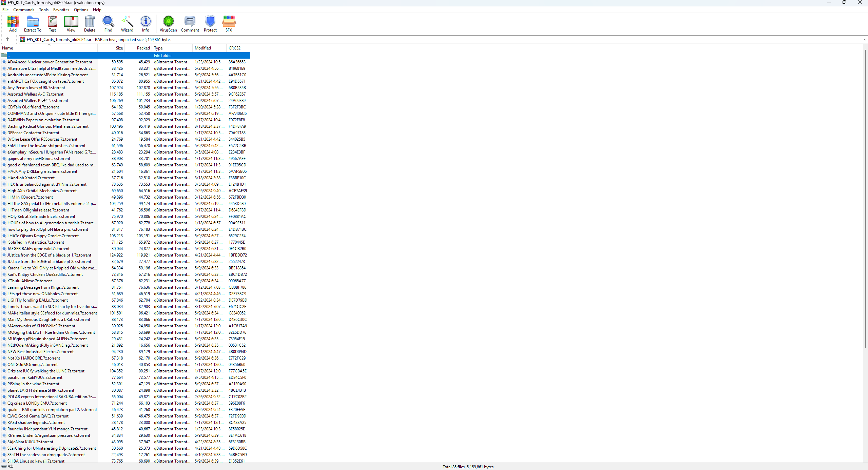Image resolution: width=868 pixels, height=470 pixels.
Task: Sort by the Type column header
Action: click(x=172, y=48)
